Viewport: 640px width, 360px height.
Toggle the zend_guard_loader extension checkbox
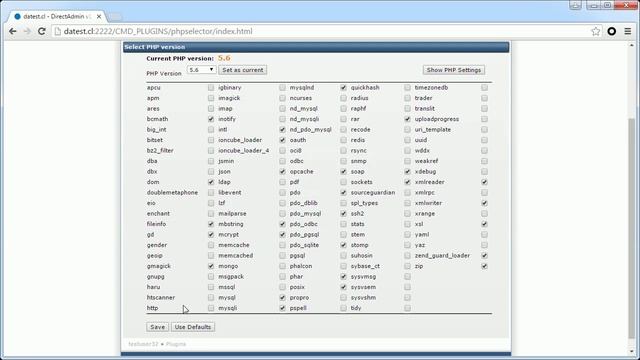484,256
